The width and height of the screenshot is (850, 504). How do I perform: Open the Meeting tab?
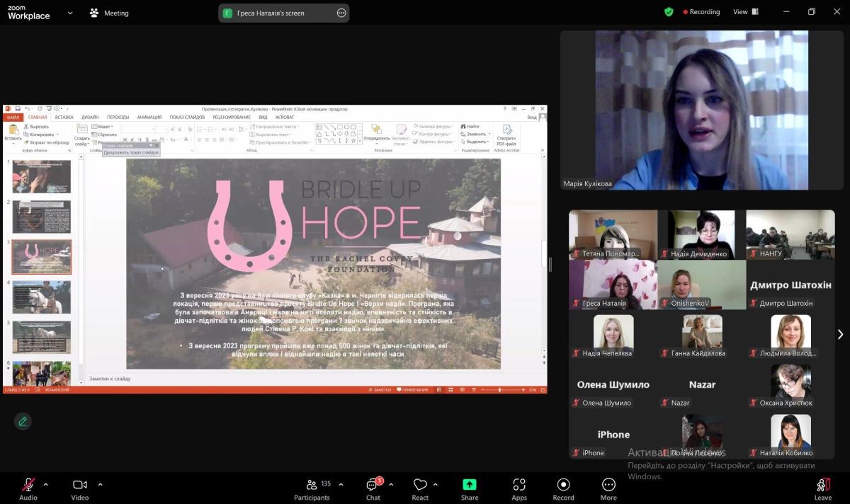coord(109,13)
